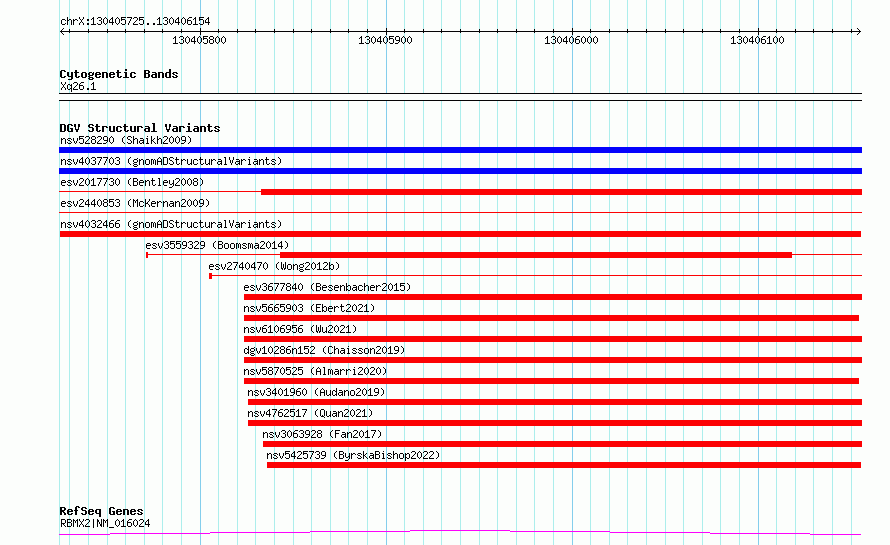
Task: Click the red esv3677840 variant bar
Action: click(553, 297)
